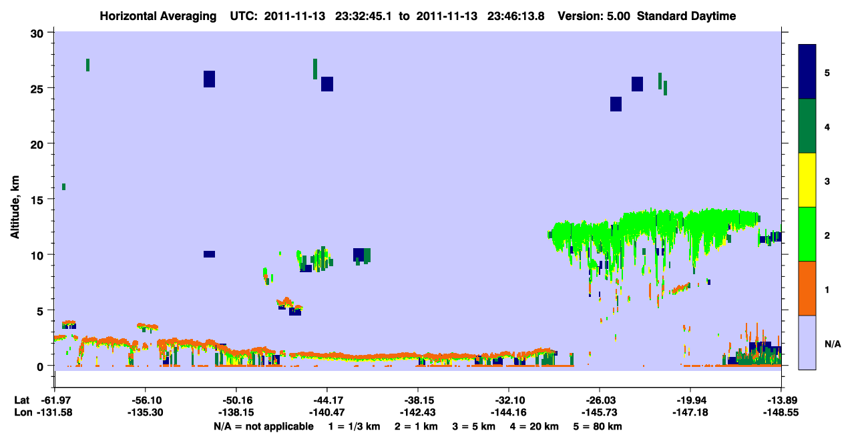Image resolution: width=868 pixels, height=445 pixels.
Task: Click longitude value '-138.15'
Action: pyautogui.click(x=236, y=413)
